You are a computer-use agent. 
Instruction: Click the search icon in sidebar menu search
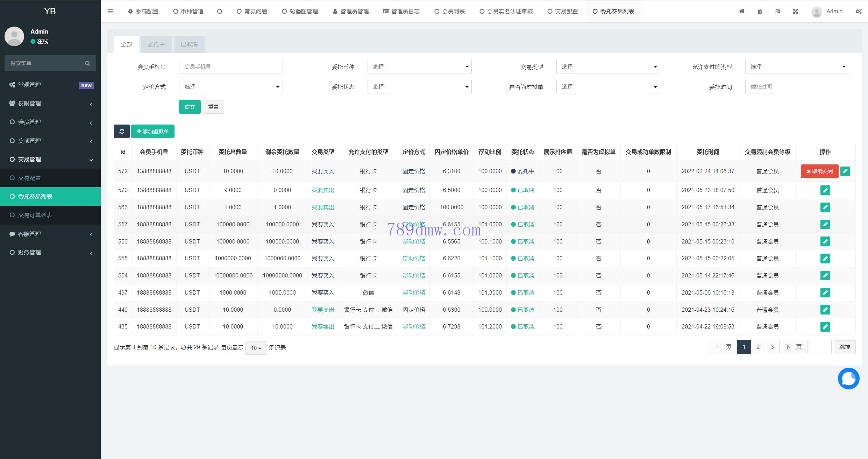pos(87,63)
